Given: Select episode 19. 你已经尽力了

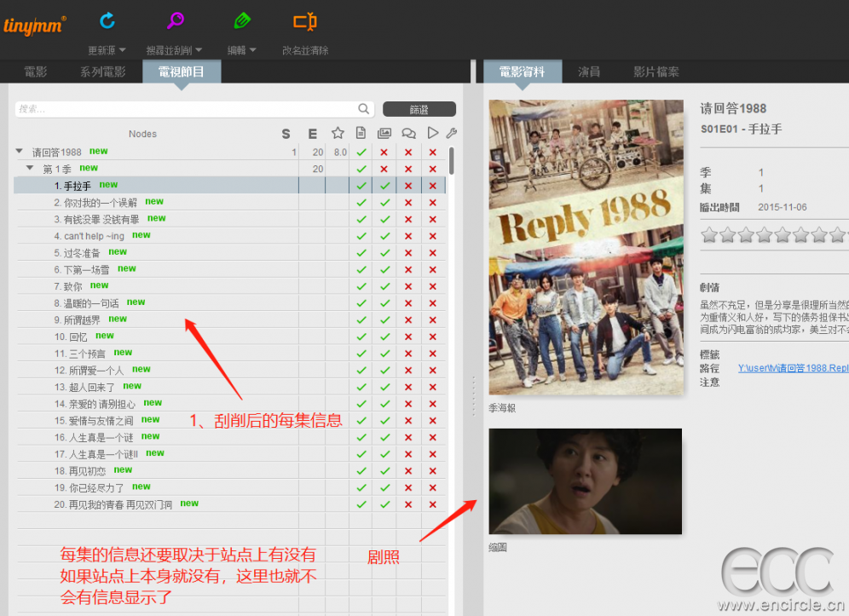Looking at the screenshot, I should 89,487.
